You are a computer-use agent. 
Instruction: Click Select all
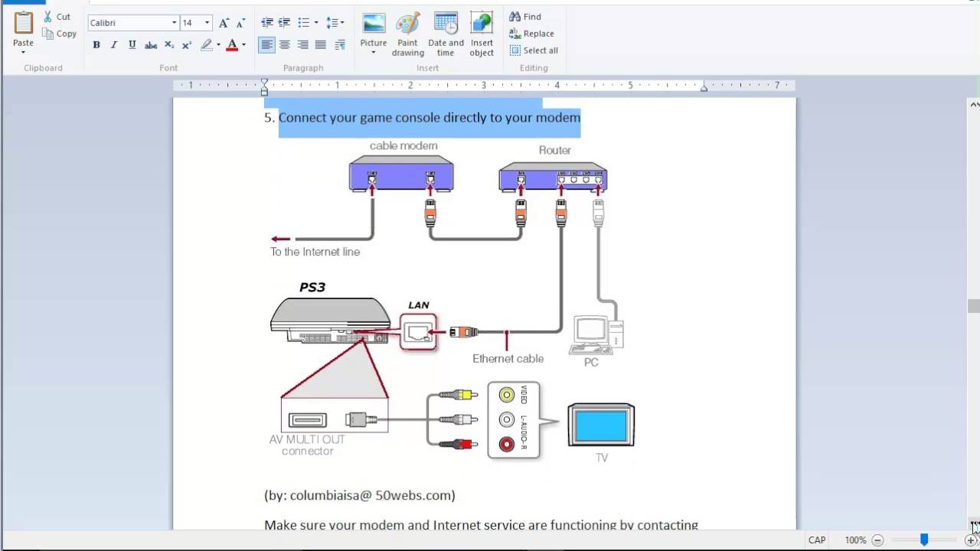[x=534, y=51]
